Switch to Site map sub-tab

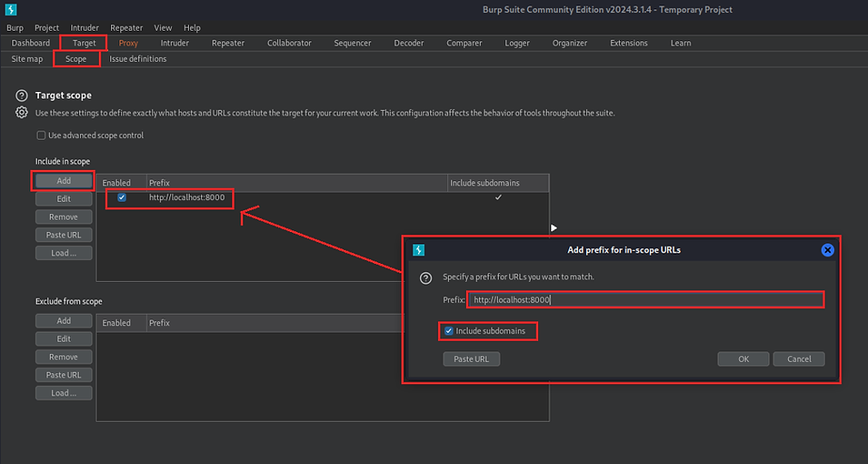point(26,59)
